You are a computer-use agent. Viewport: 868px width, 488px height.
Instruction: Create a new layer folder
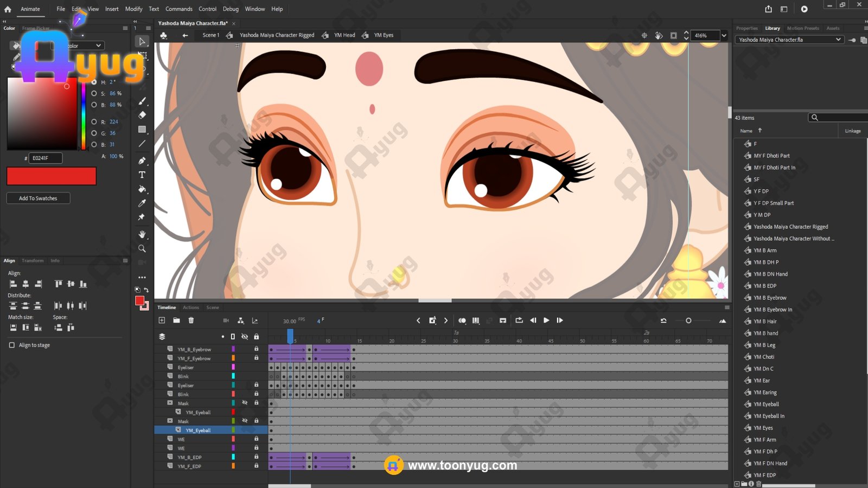[176, 320]
